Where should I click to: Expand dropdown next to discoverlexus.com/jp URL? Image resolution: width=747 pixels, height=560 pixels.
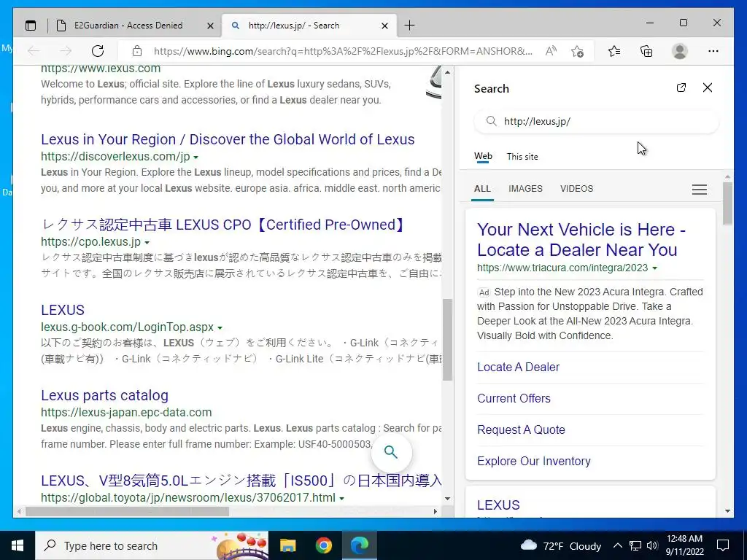click(196, 157)
